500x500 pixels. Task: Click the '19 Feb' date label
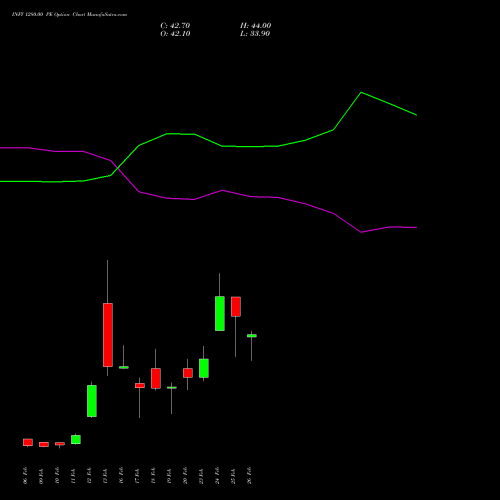169,475
